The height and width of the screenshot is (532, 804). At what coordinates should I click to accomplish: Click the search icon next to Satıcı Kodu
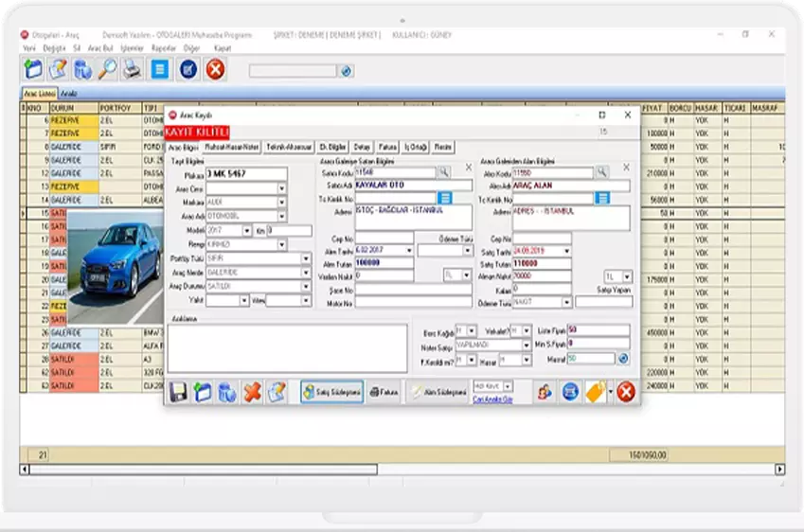pyautogui.click(x=443, y=172)
